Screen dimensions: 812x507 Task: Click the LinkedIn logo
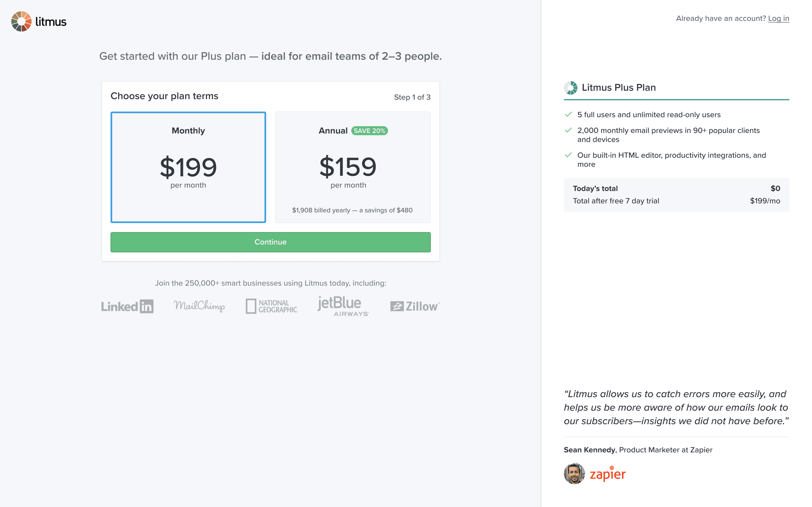[x=127, y=306]
